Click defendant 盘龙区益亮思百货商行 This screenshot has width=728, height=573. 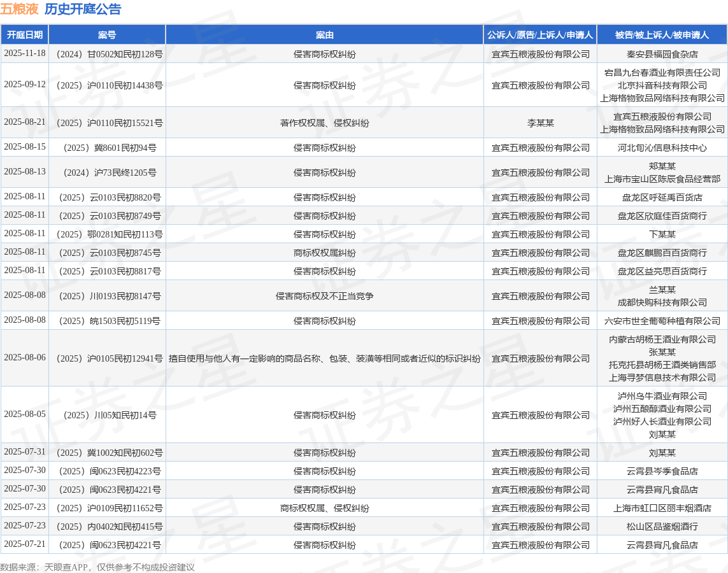coord(662,271)
